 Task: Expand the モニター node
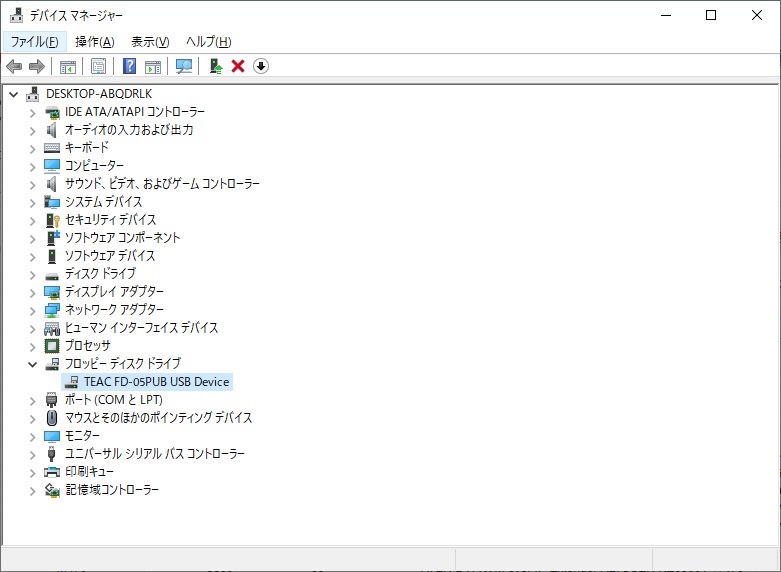[x=32, y=436]
